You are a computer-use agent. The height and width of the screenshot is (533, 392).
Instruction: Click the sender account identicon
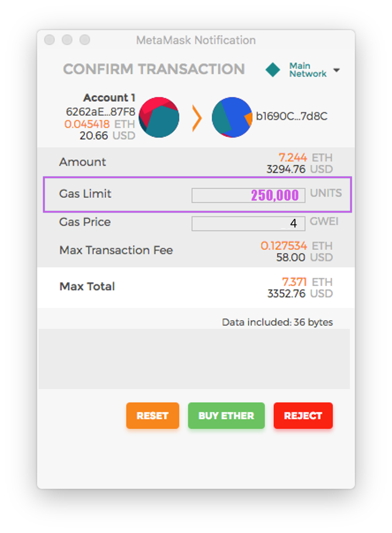pos(159,117)
